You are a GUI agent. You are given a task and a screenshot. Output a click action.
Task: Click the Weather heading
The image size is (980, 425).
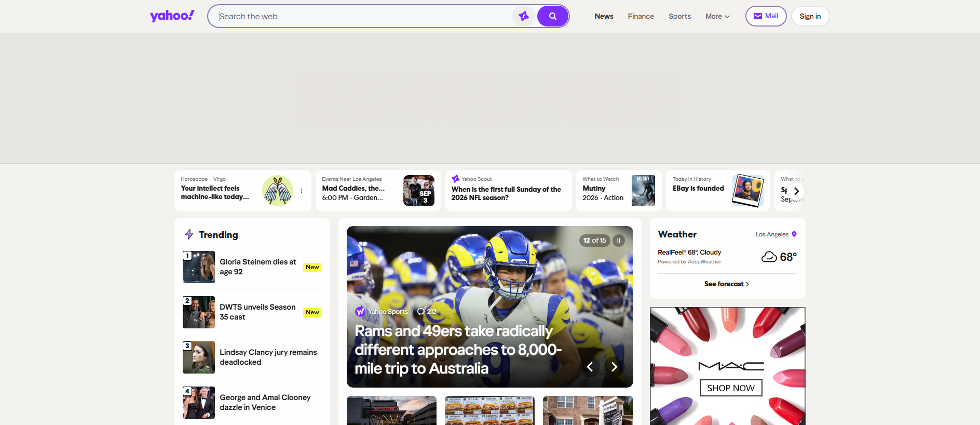pos(677,234)
